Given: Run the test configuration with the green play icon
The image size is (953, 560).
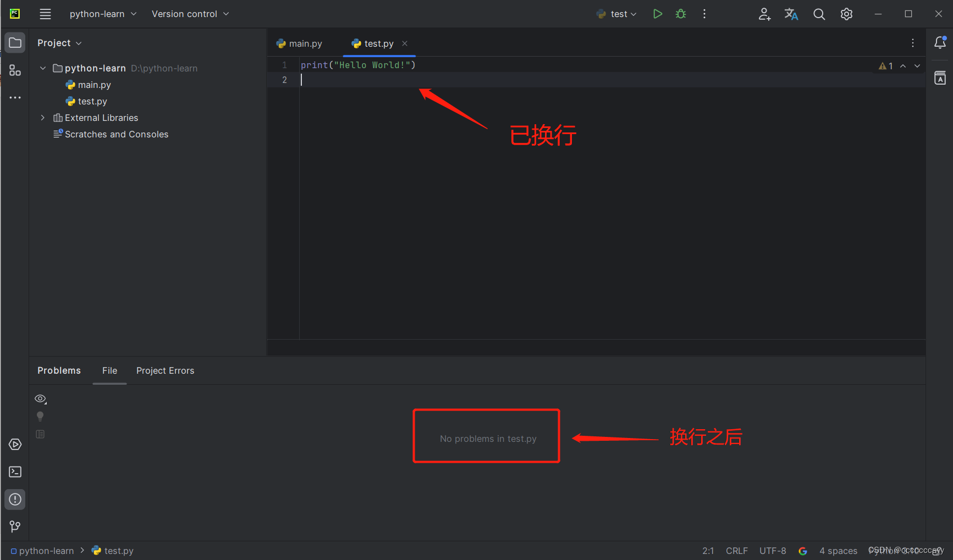Looking at the screenshot, I should (x=657, y=14).
